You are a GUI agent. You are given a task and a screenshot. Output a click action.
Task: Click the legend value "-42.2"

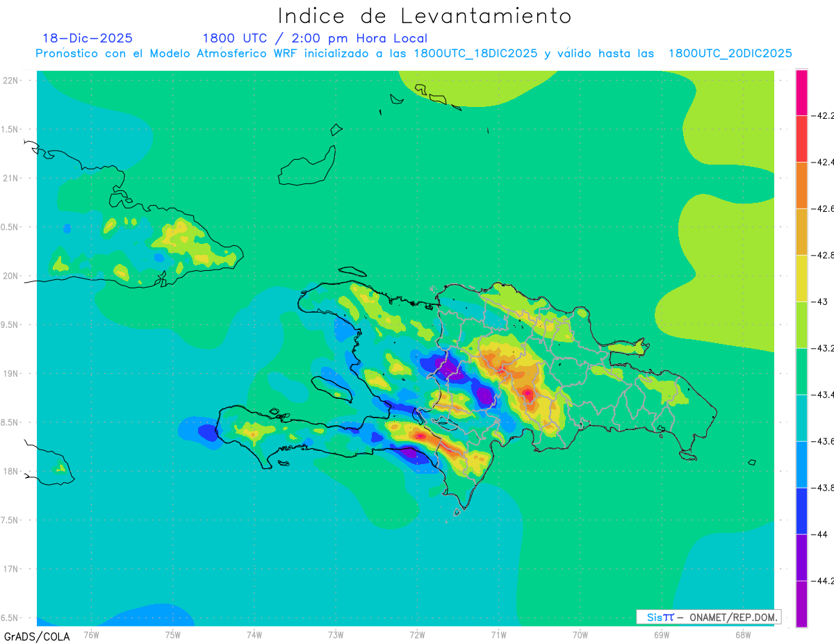(x=824, y=115)
